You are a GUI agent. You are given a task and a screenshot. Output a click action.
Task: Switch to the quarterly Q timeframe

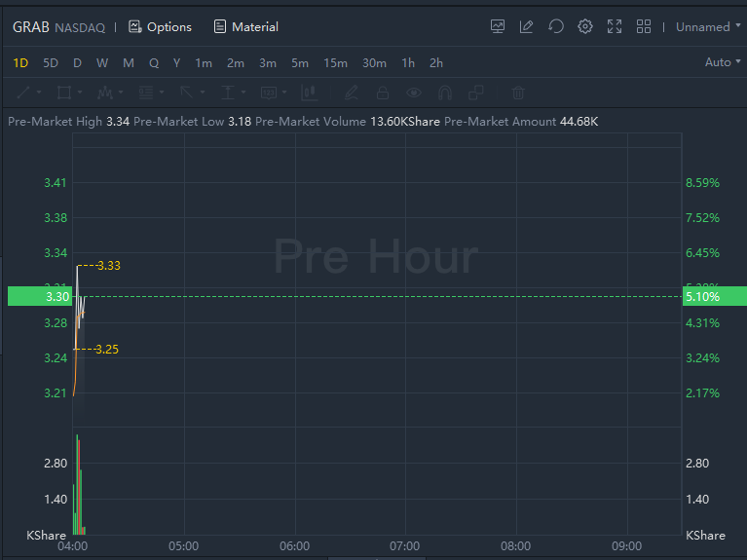tap(154, 63)
